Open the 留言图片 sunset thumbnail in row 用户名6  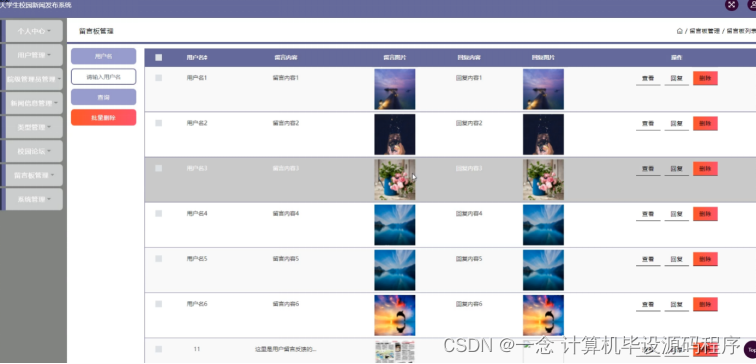[x=395, y=316]
